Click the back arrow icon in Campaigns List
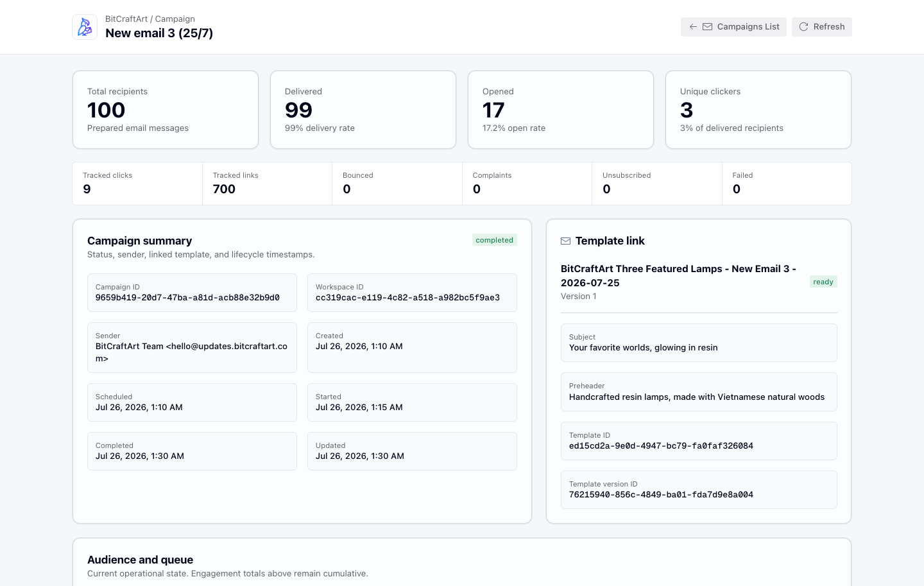924x586 pixels. point(693,27)
